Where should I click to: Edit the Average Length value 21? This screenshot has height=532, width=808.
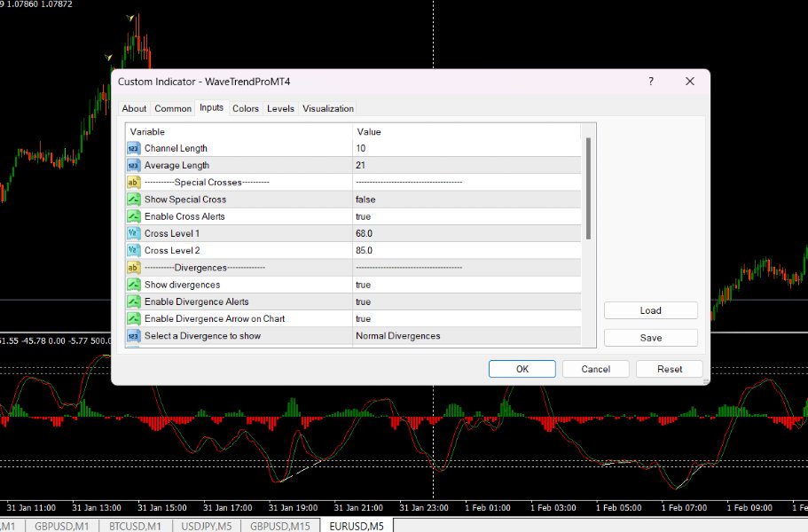pos(467,165)
